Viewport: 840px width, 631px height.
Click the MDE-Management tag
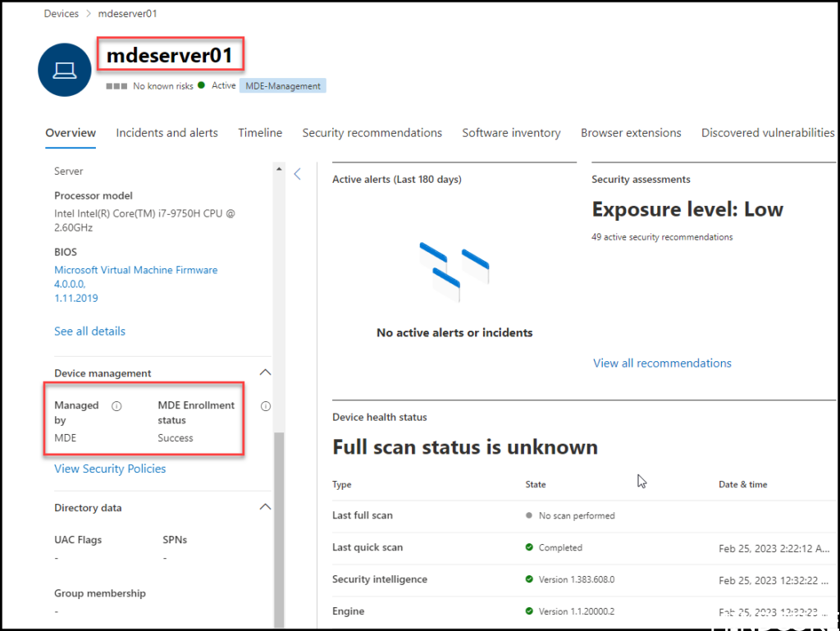tap(282, 85)
